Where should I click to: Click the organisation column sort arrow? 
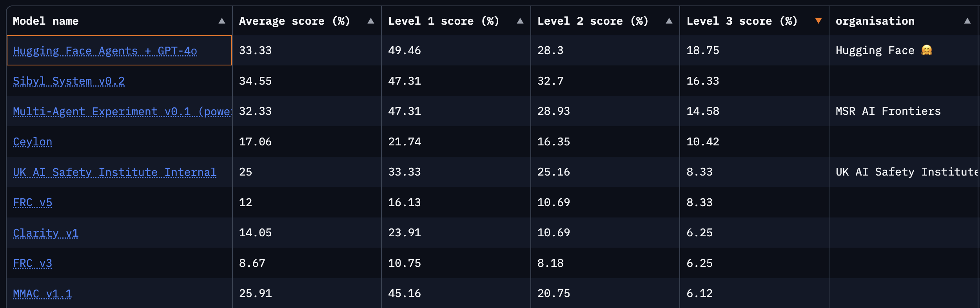pos(967,22)
